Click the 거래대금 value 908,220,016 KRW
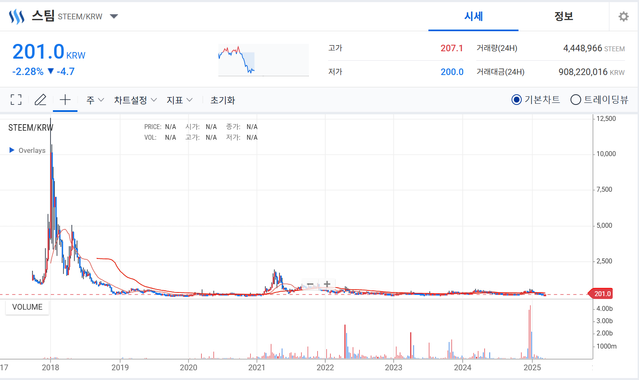 click(591, 72)
